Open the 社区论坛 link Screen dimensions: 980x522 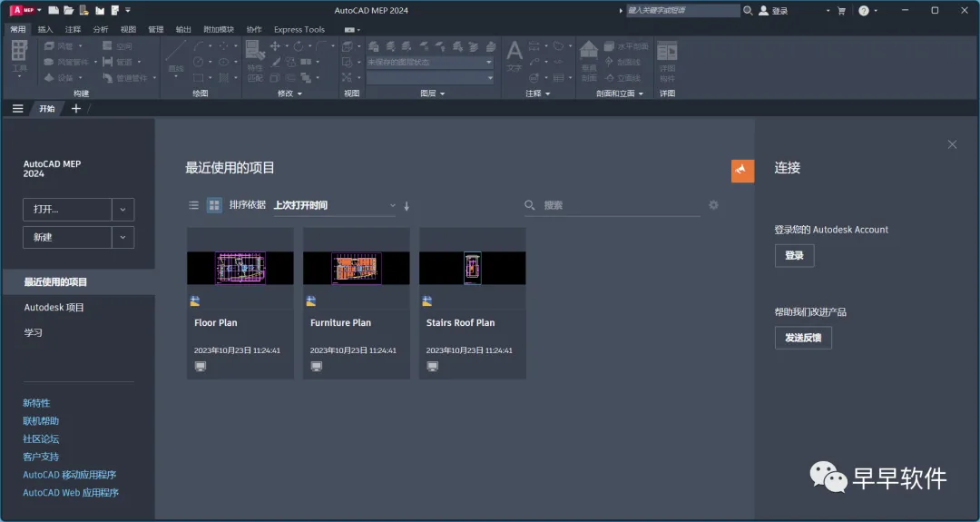tap(41, 438)
